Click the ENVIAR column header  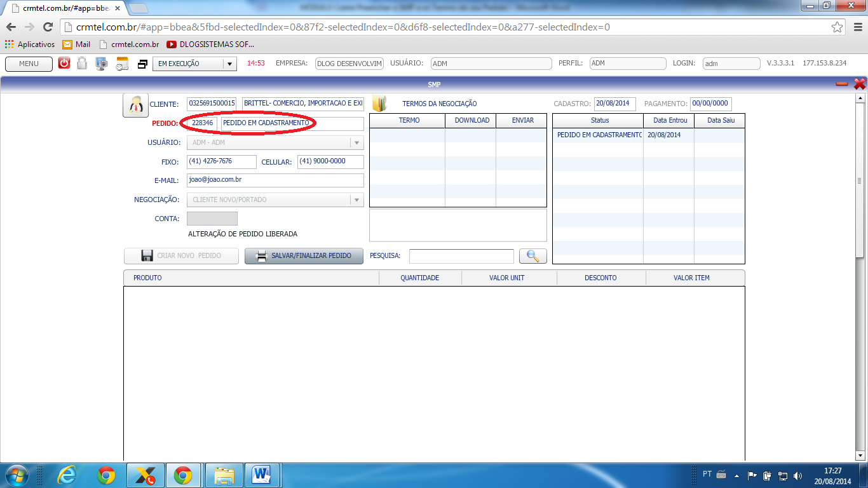(x=522, y=121)
